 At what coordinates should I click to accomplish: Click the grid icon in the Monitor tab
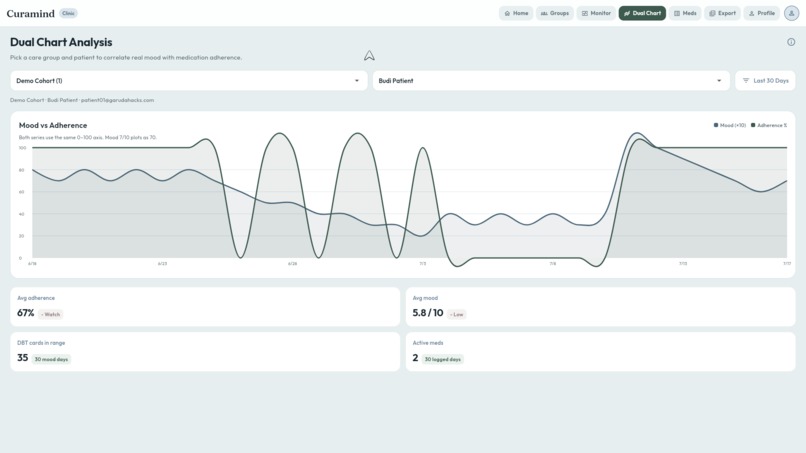click(584, 13)
